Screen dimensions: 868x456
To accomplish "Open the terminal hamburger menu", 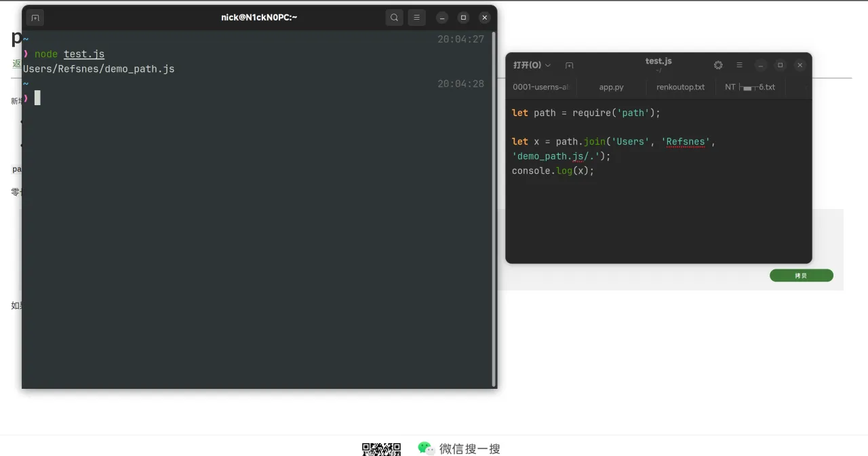I will point(416,18).
